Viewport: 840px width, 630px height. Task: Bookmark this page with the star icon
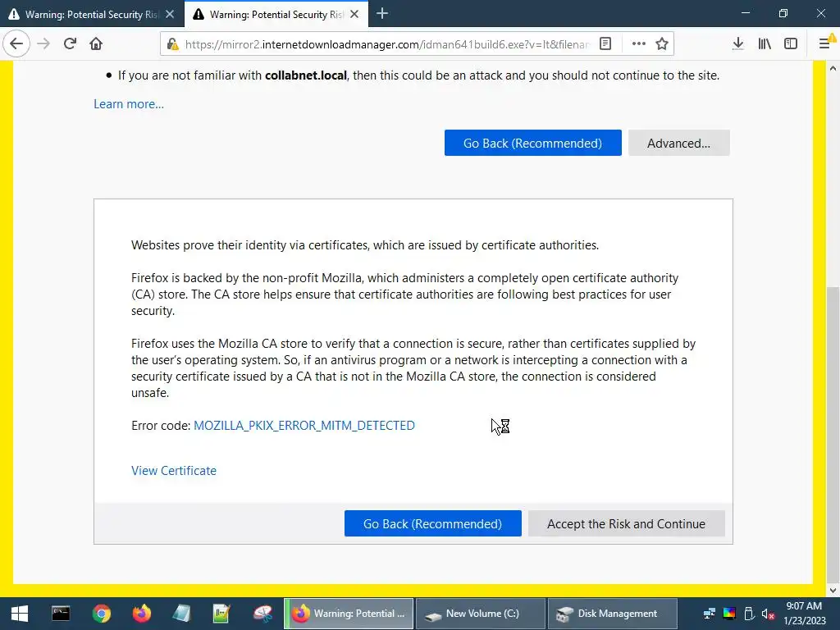coord(662,44)
